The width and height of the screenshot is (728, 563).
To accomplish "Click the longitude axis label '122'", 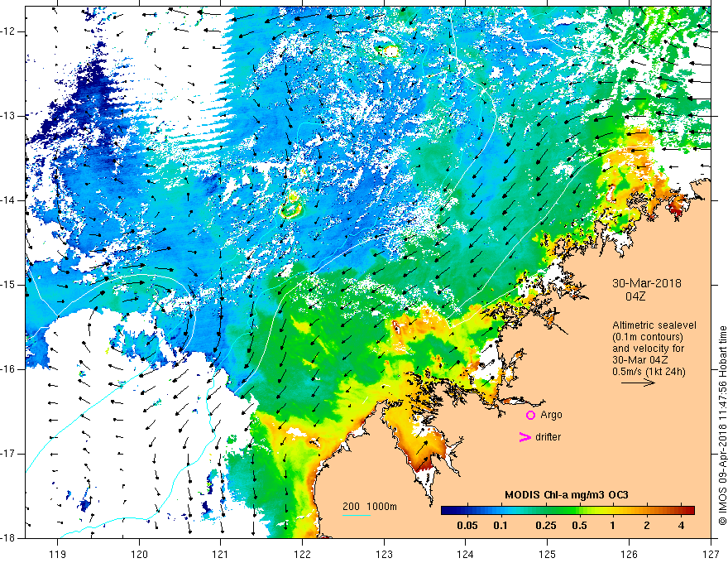I will point(302,554).
